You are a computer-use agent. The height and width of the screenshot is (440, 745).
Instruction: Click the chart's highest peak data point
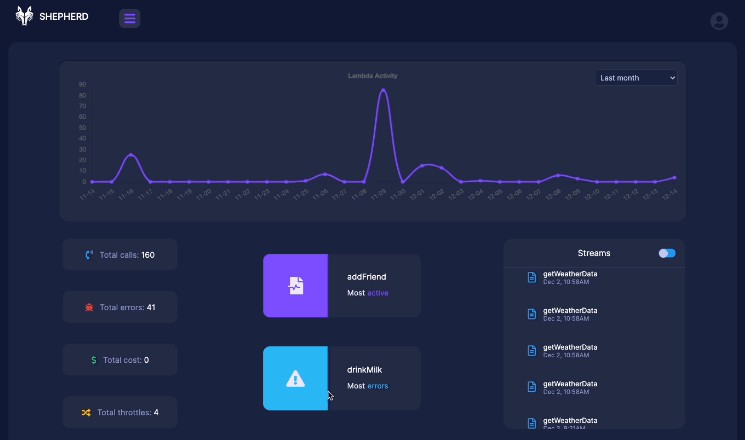tap(383, 90)
